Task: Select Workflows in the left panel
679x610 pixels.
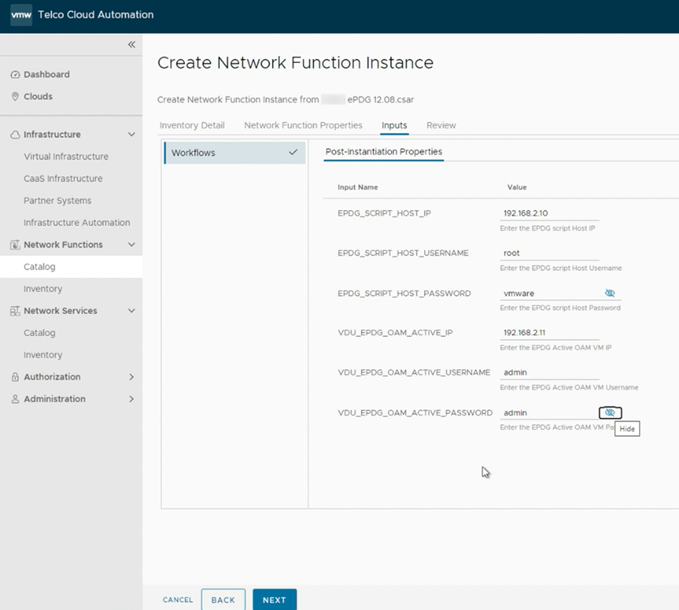Action: [234, 153]
